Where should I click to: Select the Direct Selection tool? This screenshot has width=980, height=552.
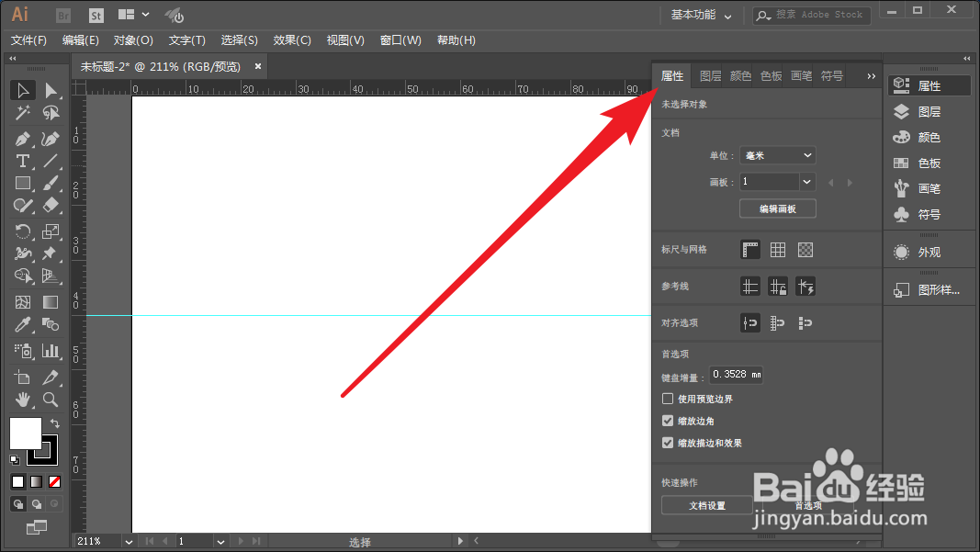point(51,91)
